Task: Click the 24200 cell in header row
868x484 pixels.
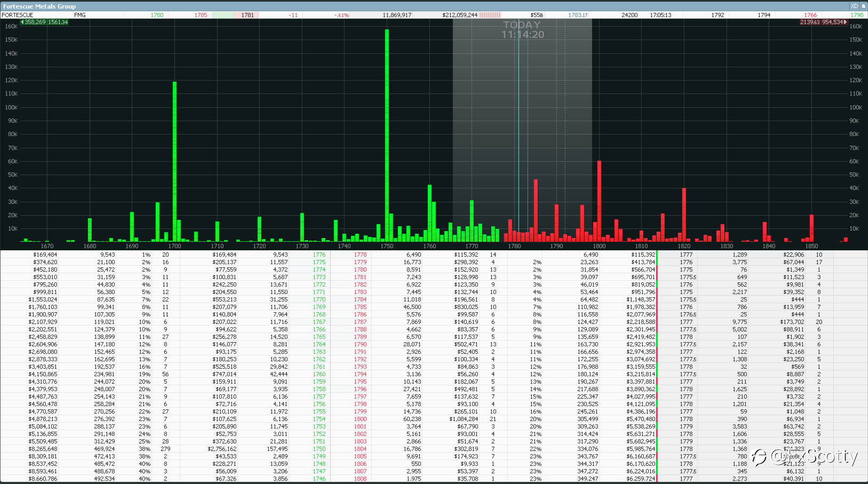Action: pyautogui.click(x=630, y=15)
